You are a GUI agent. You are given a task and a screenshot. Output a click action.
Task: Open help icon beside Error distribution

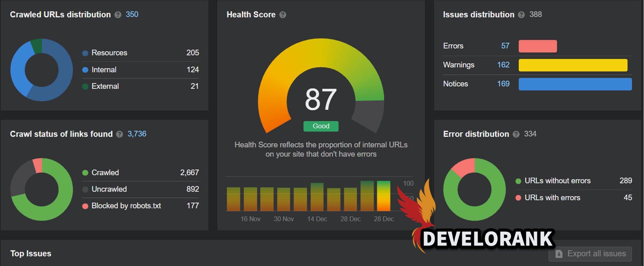(x=516, y=134)
